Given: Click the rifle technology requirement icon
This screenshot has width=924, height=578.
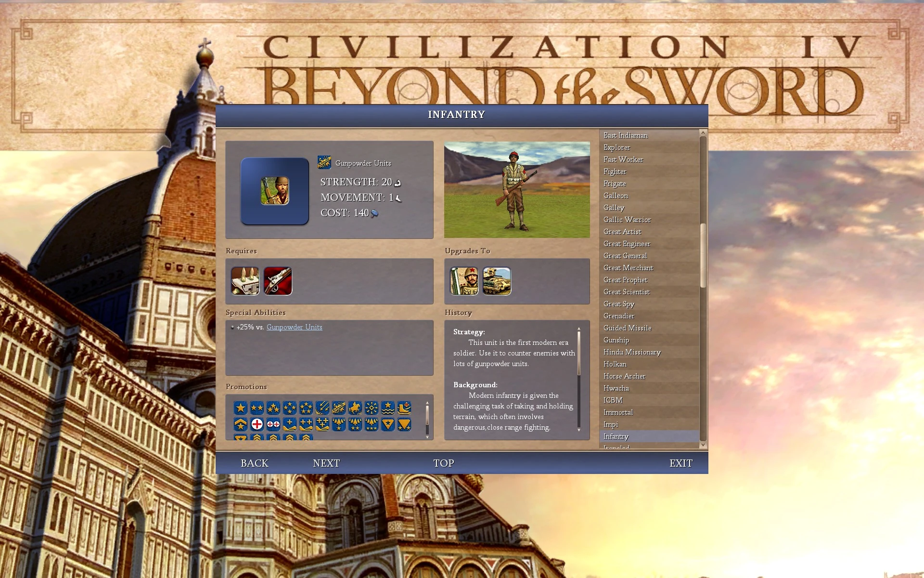Looking at the screenshot, I should [x=278, y=281].
